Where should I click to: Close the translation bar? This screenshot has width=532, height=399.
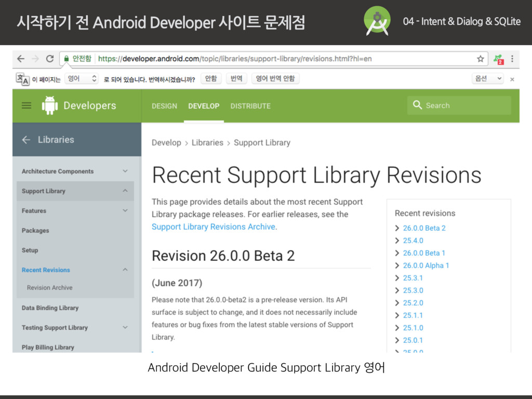[x=512, y=79]
